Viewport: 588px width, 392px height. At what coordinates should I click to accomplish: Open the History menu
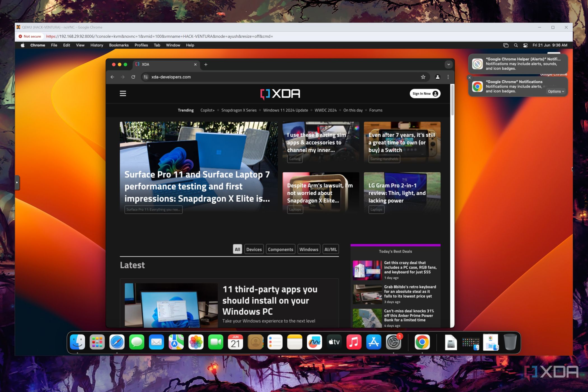(97, 45)
